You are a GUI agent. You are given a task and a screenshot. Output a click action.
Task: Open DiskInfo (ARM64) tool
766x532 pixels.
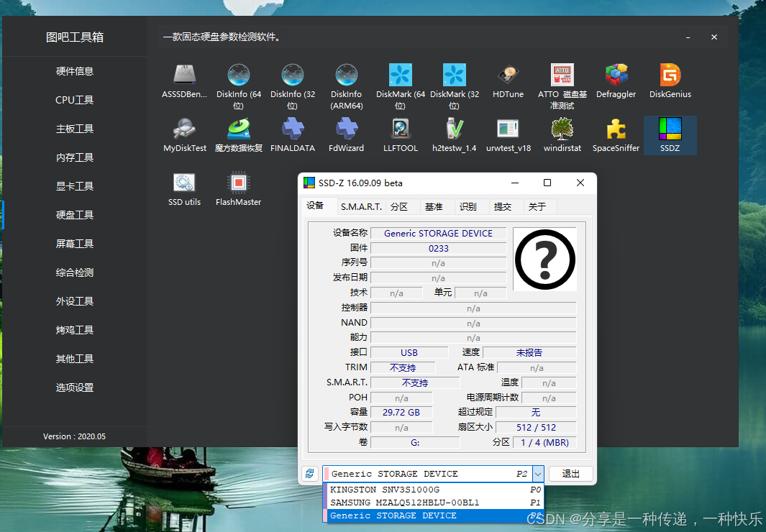click(x=346, y=75)
